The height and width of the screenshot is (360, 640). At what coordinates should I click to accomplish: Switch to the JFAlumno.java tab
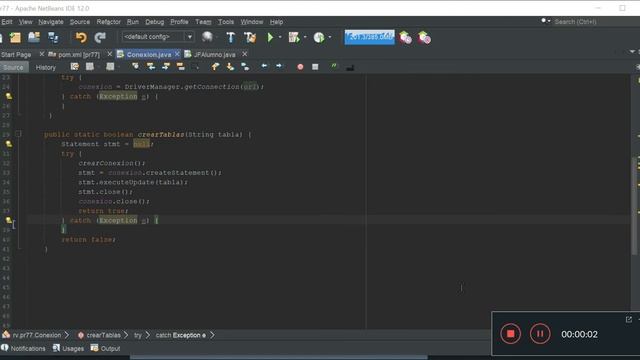pyautogui.click(x=215, y=54)
